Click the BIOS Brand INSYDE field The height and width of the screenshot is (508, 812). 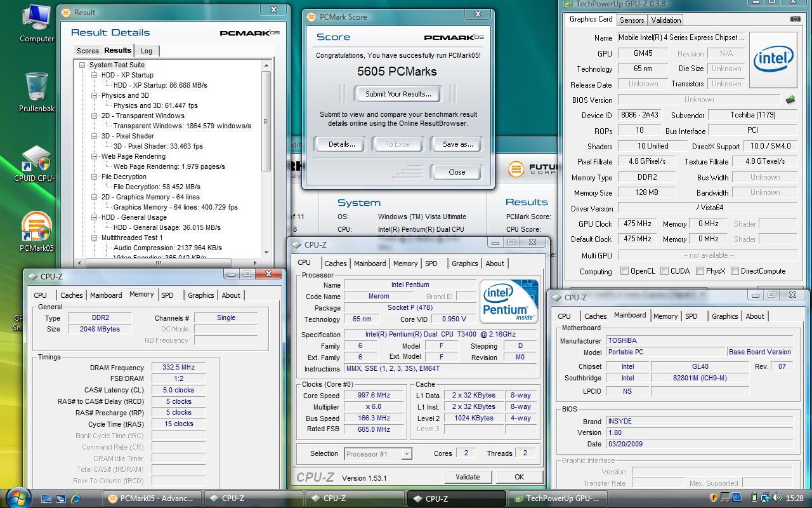(x=699, y=422)
